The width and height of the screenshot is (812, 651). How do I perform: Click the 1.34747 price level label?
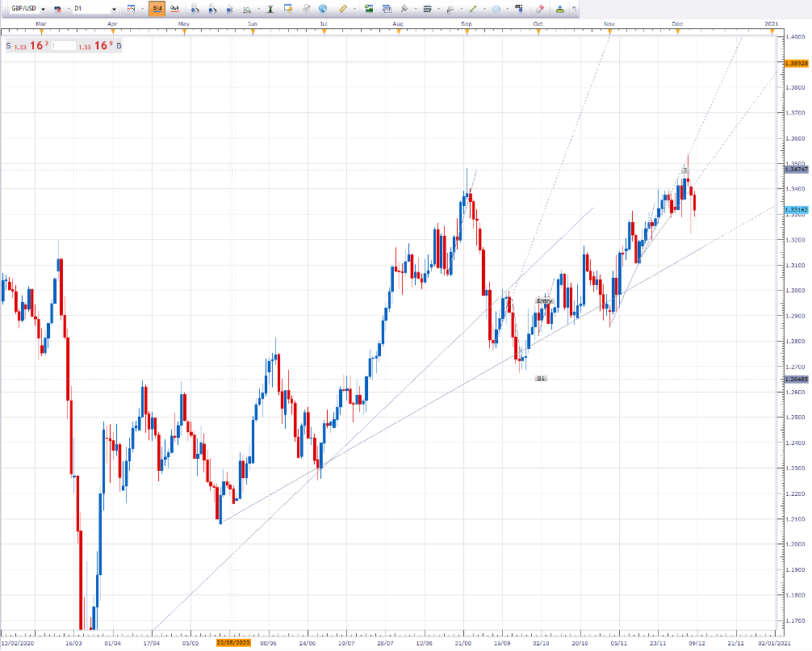[797, 170]
